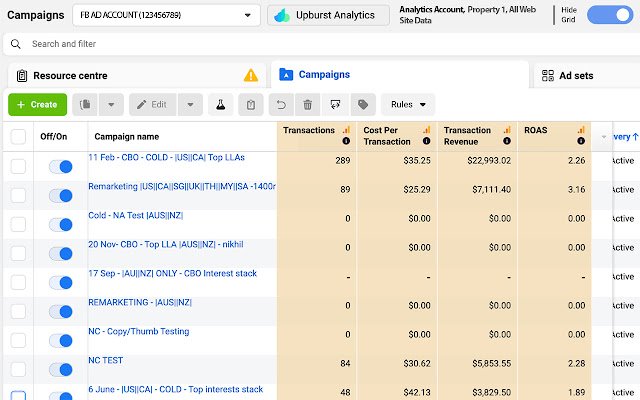The height and width of the screenshot is (400, 640).
Task: Click the Transactions column info icon
Action: tap(346, 141)
